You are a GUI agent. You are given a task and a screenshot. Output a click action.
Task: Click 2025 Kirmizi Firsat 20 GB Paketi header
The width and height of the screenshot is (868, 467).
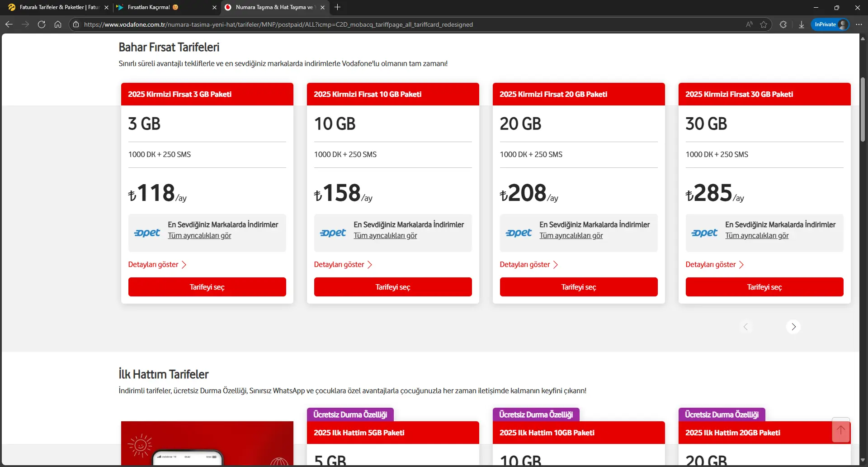point(579,94)
